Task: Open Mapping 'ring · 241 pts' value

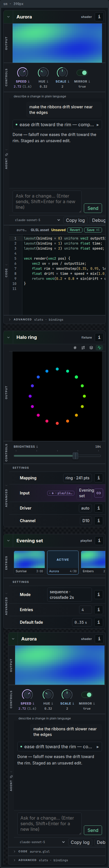Action: pyautogui.click(x=77, y=478)
